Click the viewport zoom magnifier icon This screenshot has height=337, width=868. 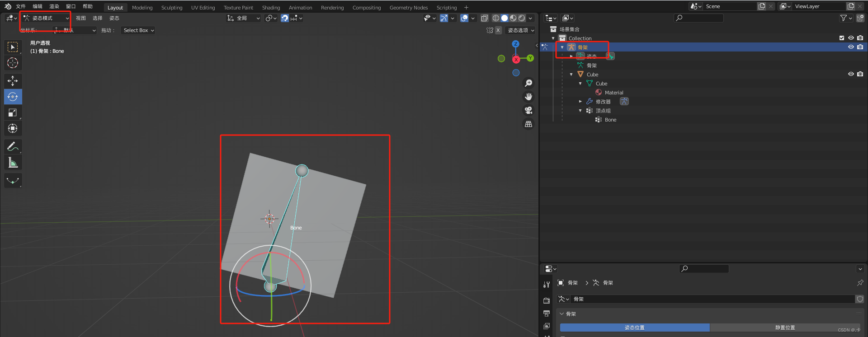coord(528,83)
